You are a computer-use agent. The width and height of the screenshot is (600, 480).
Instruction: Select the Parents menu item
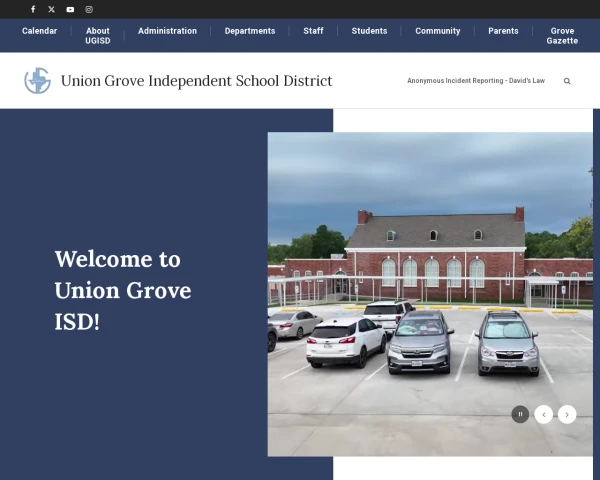(503, 31)
